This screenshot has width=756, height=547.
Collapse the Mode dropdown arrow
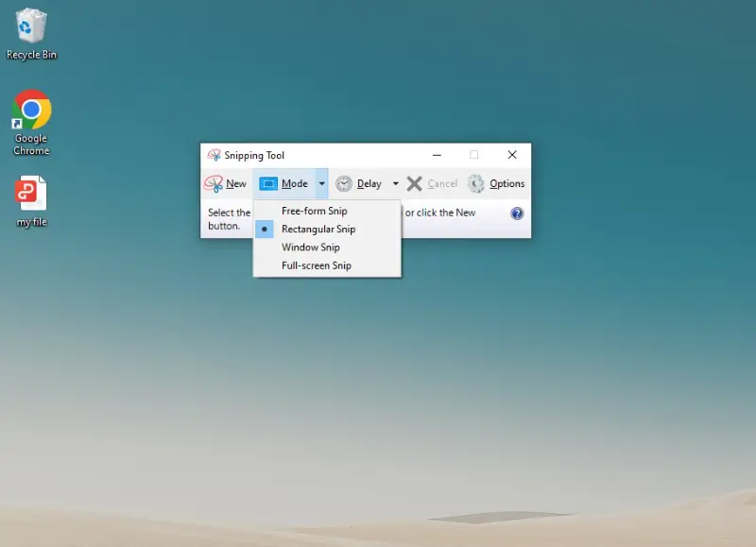[x=322, y=184]
